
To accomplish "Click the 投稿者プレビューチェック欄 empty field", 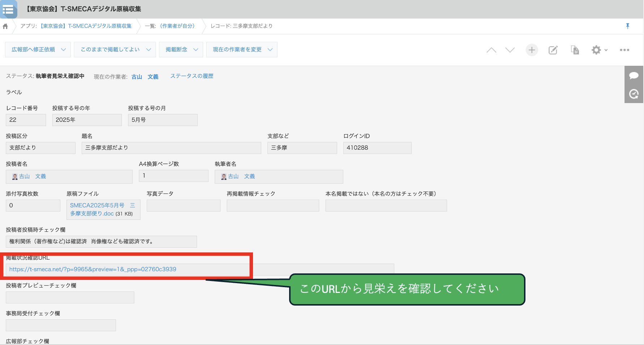I will point(70,297).
